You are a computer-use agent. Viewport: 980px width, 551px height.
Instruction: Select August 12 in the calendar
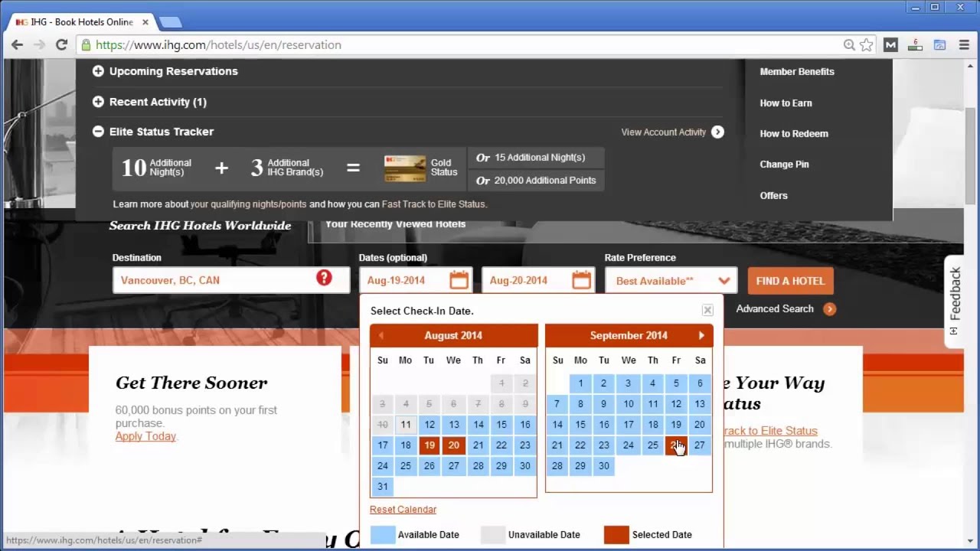(x=430, y=425)
